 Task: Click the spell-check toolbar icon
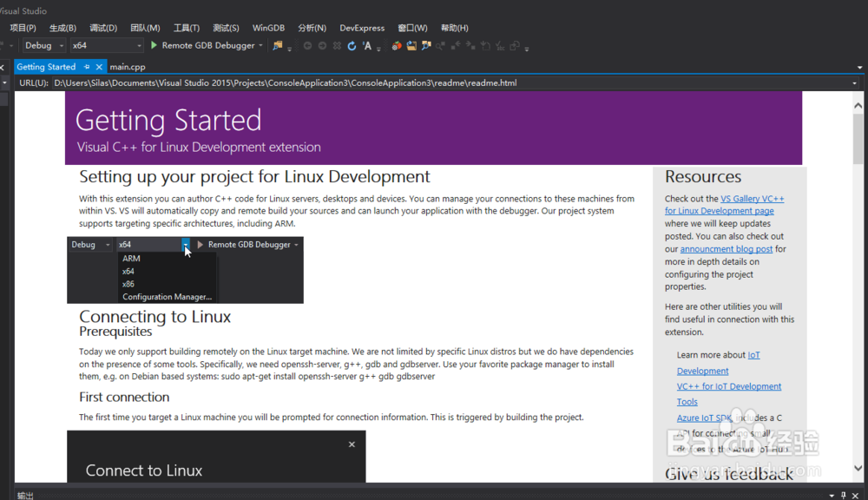tap(499, 45)
